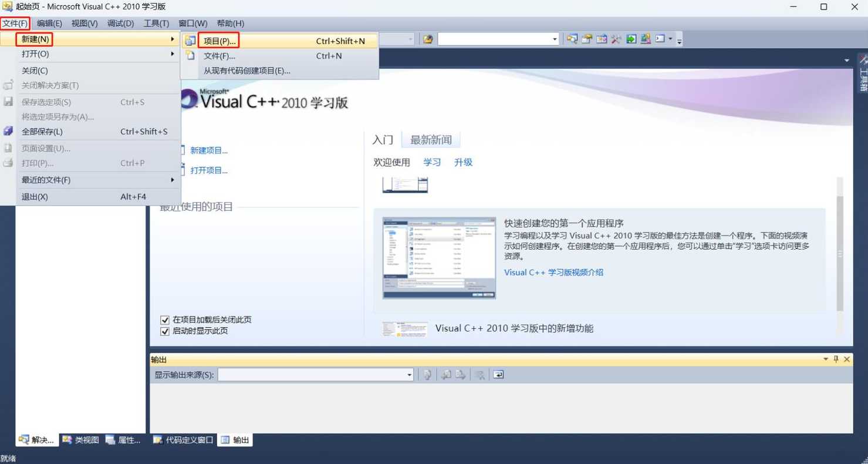Click Visual C++ 2010 学习版中的新增功能 item
The height and width of the screenshot is (464, 868).
(x=514, y=328)
